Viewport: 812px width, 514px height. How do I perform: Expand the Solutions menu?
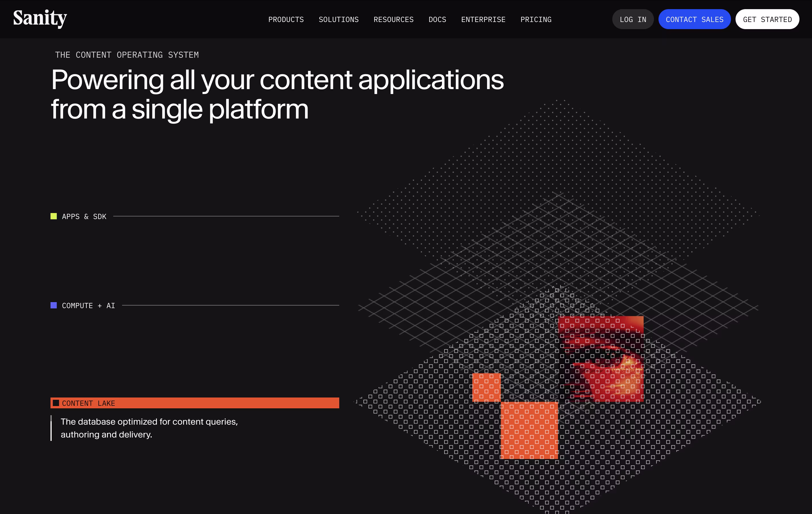tap(339, 20)
